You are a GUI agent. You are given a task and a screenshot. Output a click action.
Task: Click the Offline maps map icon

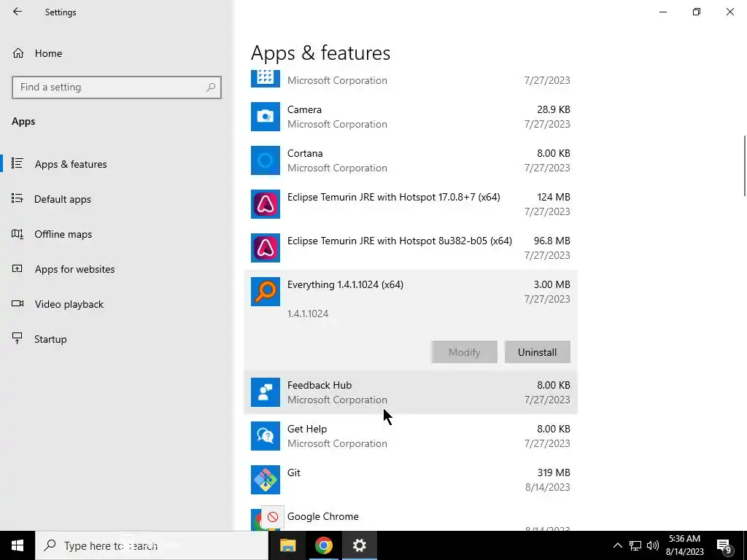[x=18, y=234]
